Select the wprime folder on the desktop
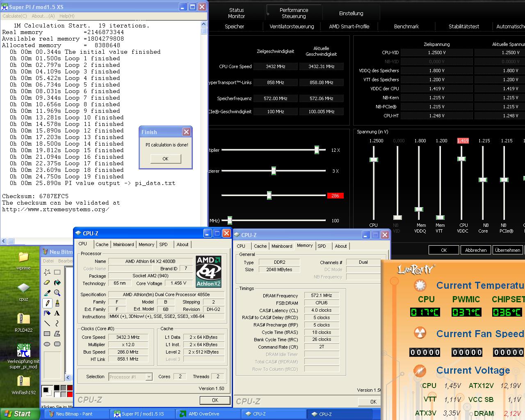525x420 pixels. click(x=23, y=260)
